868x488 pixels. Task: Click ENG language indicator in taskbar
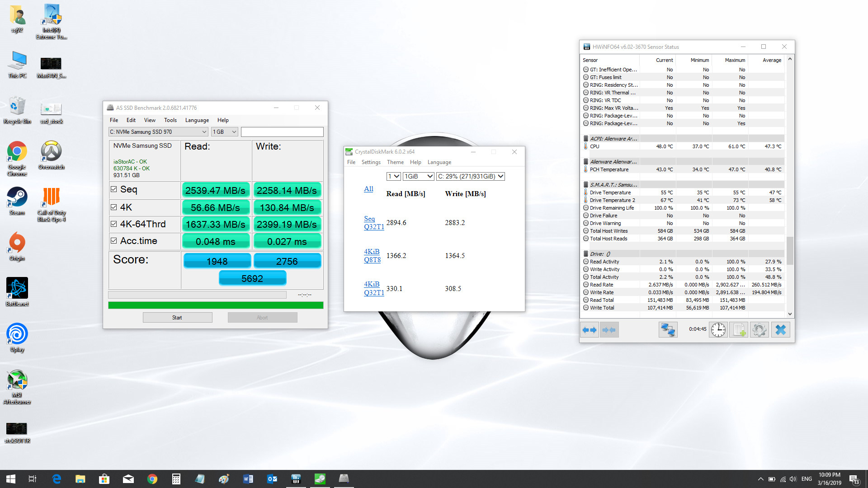(807, 479)
